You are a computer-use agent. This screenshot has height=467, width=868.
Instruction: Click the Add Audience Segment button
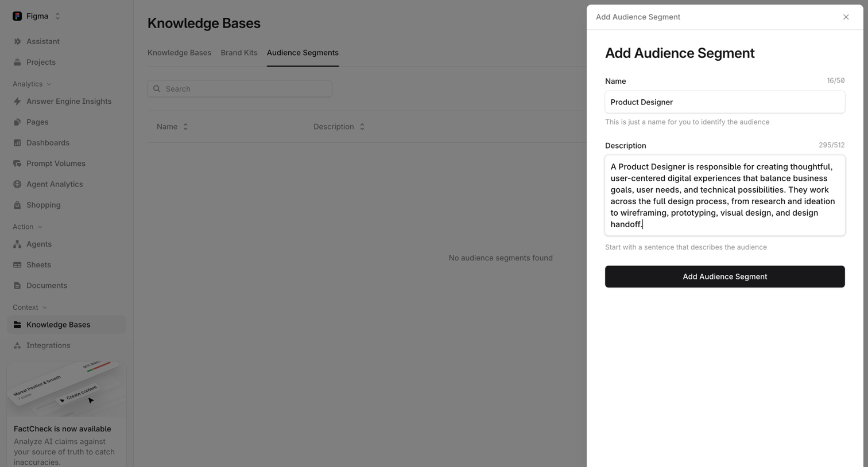tap(724, 277)
